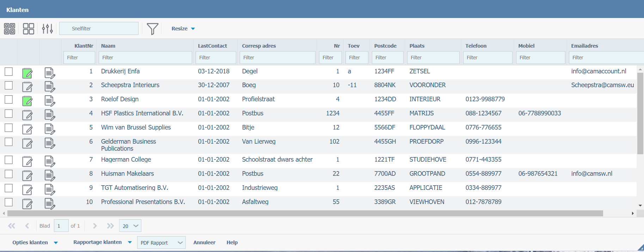Open document icon for Scheepstra Interieurs row
Viewport: 644px width, 252px height.
(x=50, y=87)
